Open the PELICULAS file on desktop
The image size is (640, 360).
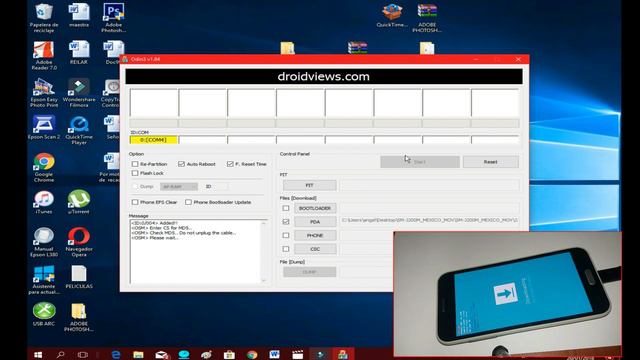click(x=79, y=277)
